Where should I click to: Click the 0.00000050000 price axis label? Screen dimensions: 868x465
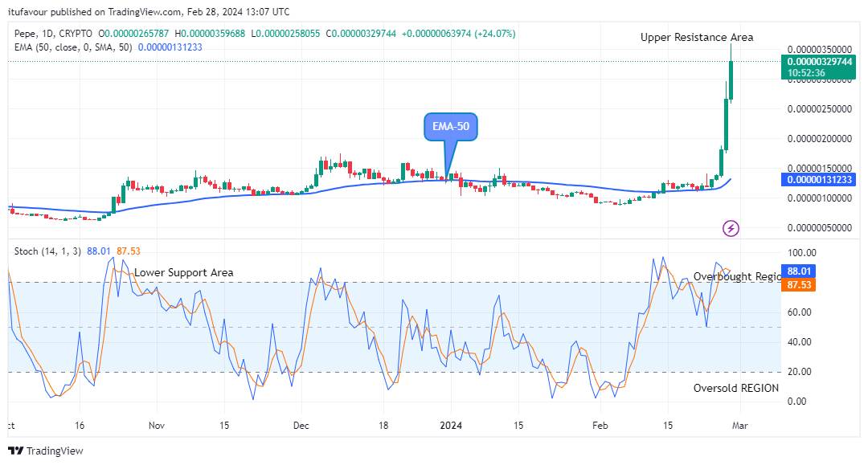tap(819, 228)
